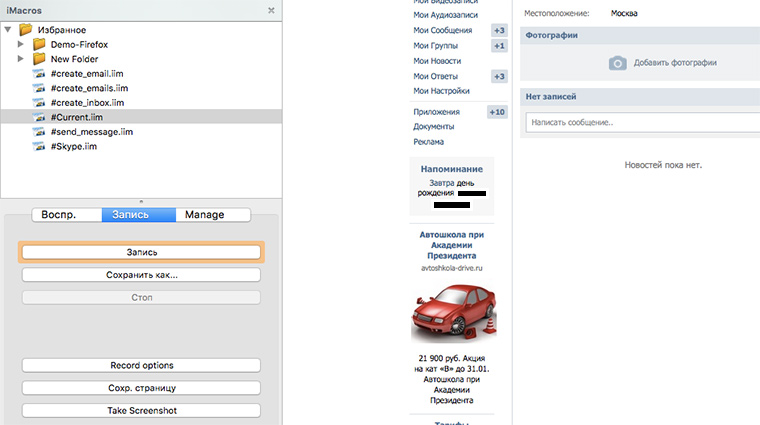760x425 pixels.
Task: Open Мои Новости link
Action: 437,61
